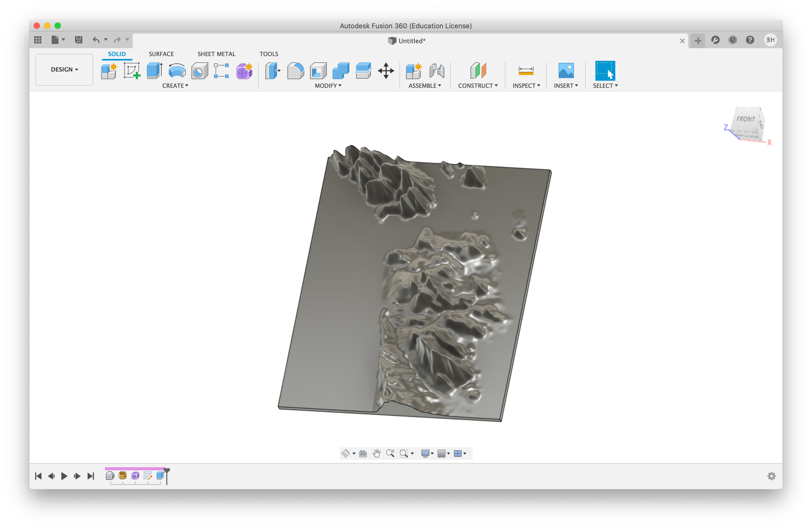Image resolution: width=812 pixels, height=528 pixels.
Task: Select the Revolve tool icon
Action: [x=177, y=71]
